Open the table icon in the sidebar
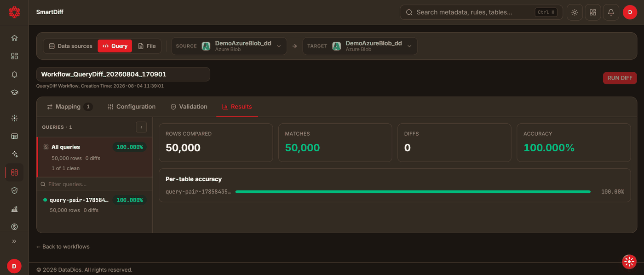Screen dimensions: 644x275 (14, 136)
